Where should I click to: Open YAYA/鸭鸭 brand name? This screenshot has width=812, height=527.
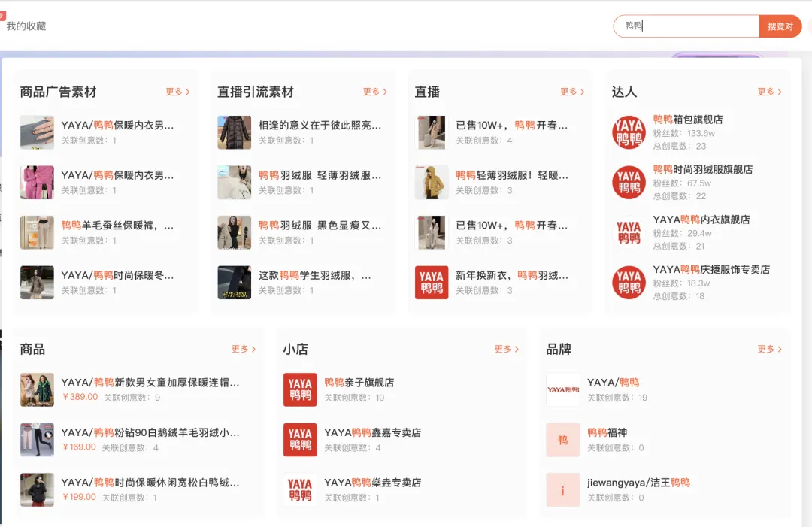tap(614, 383)
